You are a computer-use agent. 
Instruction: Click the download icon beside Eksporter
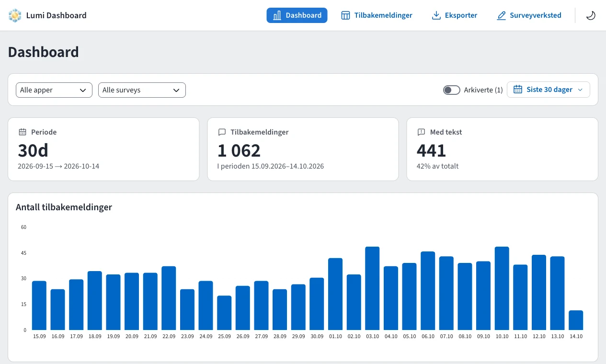[436, 15]
